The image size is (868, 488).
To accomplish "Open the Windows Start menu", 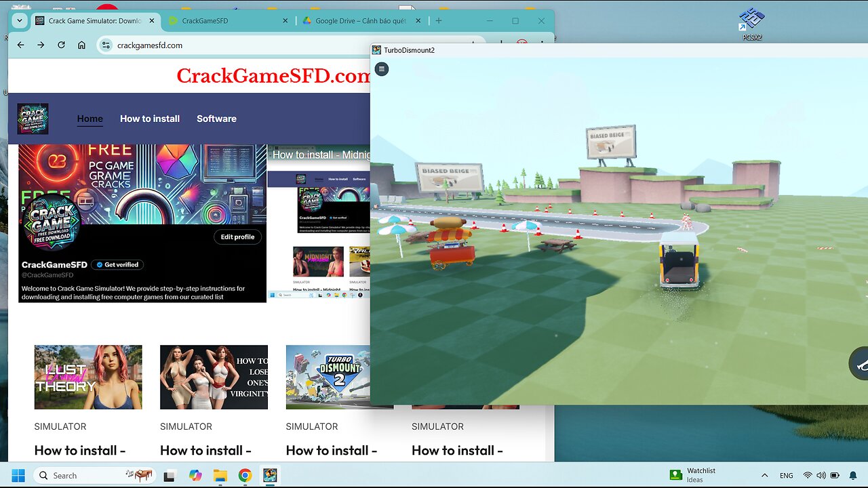I will click(18, 475).
